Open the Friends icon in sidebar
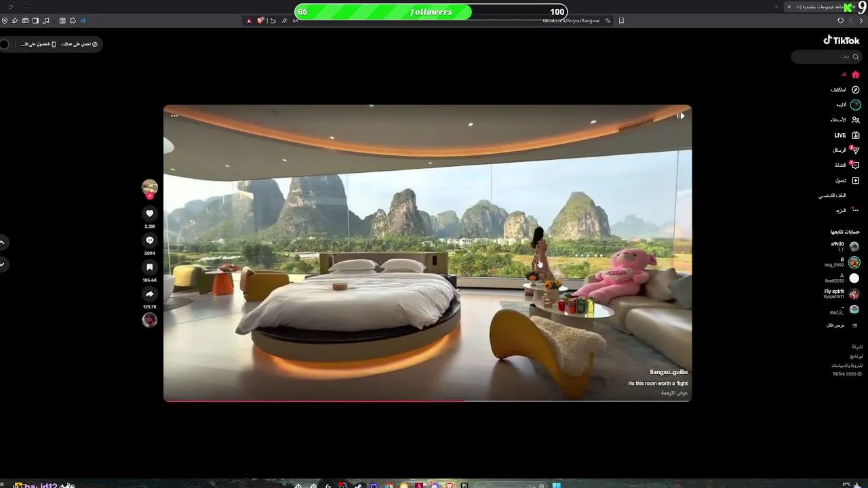Screen dimensions: 868x488 coord(855,120)
